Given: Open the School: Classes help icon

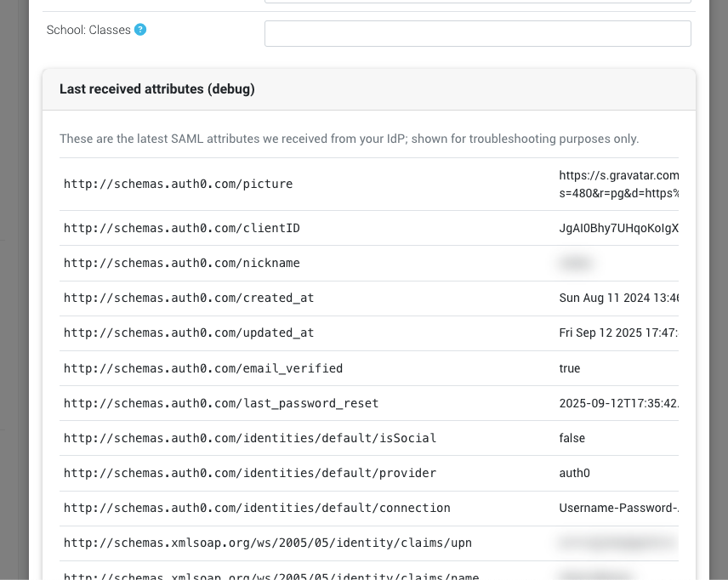Looking at the screenshot, I should 140,30.
